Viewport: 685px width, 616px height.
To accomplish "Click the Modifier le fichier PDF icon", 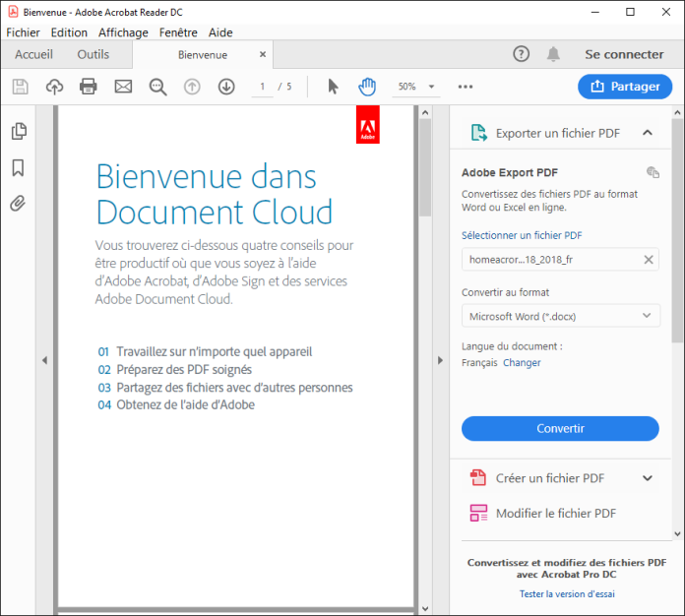I will pos(478,514).
